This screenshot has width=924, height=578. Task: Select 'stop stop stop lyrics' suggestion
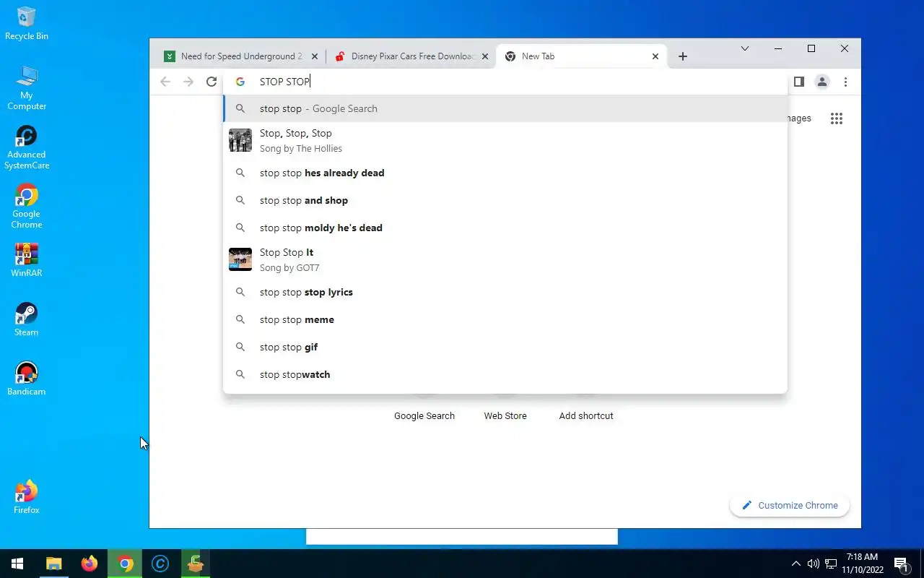(x=505, y=292)
